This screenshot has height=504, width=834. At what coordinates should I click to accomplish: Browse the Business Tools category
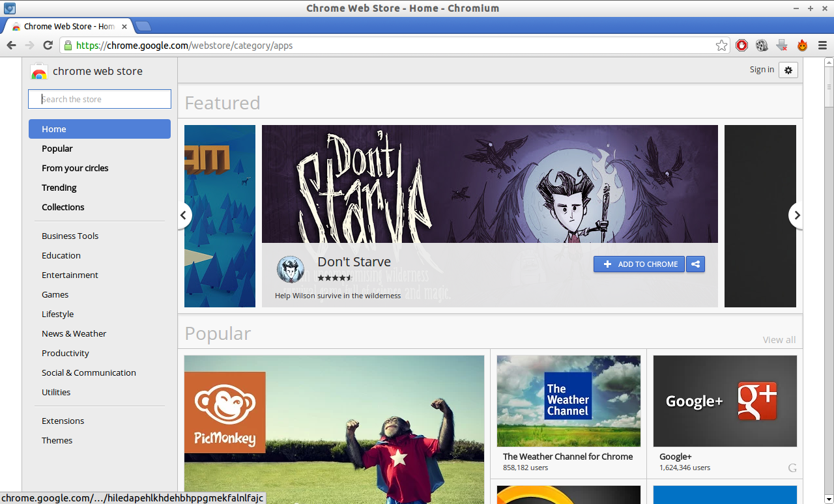coord(70,236)
